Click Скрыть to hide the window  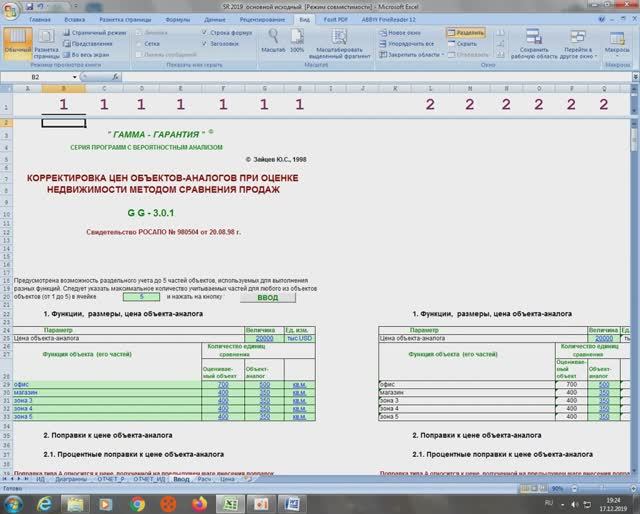click(x=463, y=43)
